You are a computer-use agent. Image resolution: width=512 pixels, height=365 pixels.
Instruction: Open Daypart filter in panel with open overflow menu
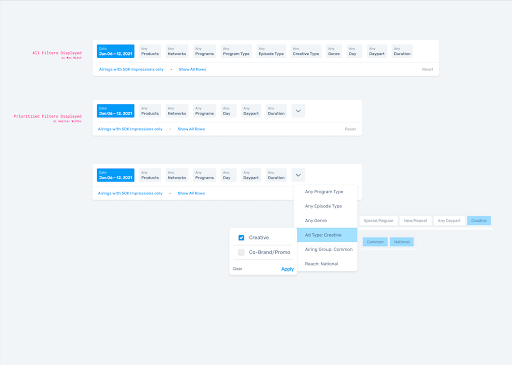pyautogui.click(x=251, y=175)
